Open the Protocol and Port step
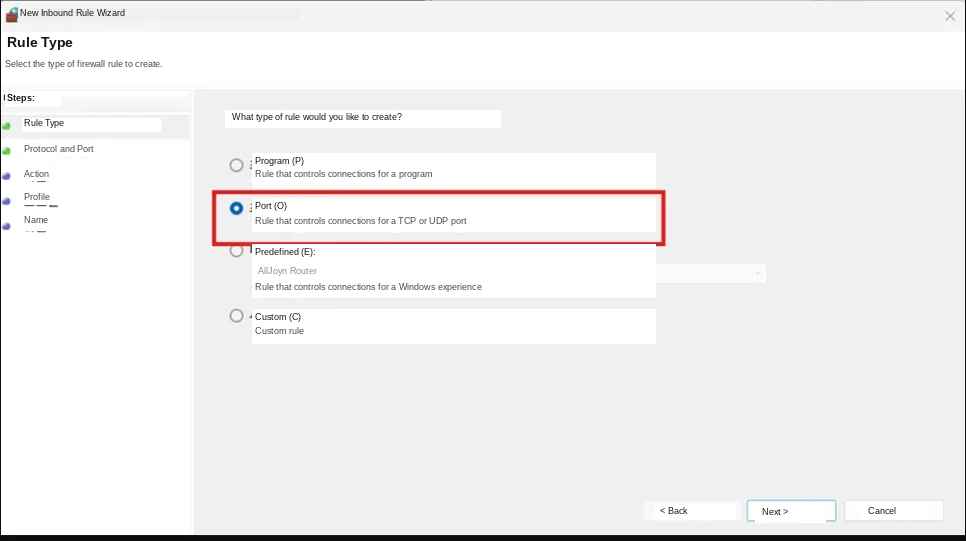Image resolution: width=966 pixels, height=541 pixels. tap(59, 149)
